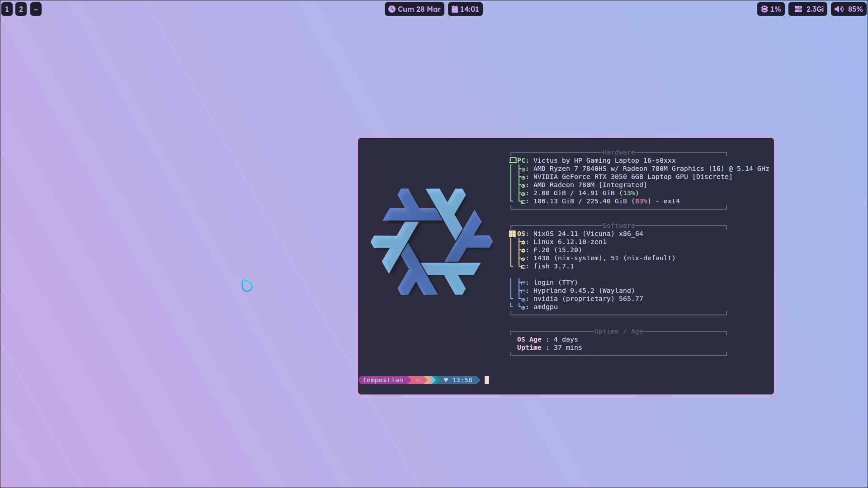
Task: Click the tilde window title button
Action: coord(36,9)
